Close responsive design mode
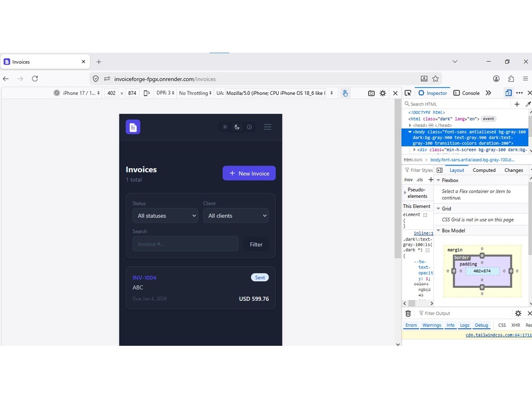 395,93
